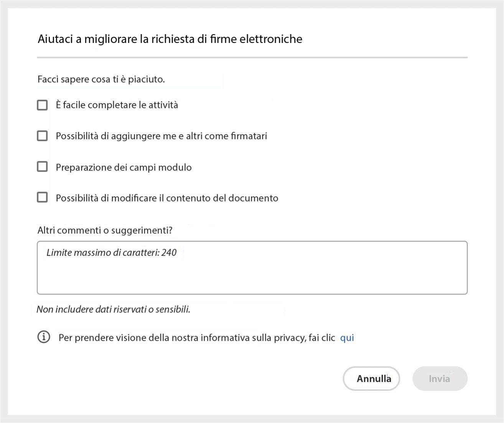Check "Possibilità di aggiungere me e altri come firmatari"
Viewport: 504px width, 423px height.
coord(42,135)
